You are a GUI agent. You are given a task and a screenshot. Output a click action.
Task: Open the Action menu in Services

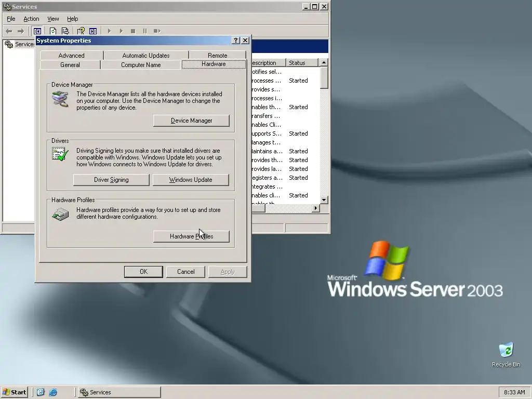point(31,19)
